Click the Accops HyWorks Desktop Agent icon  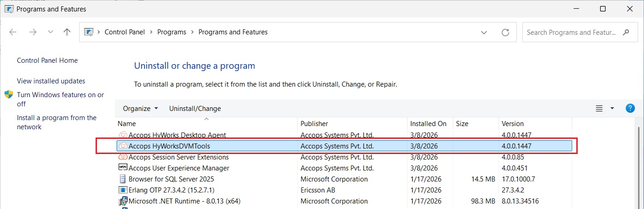tap(123, 135)
